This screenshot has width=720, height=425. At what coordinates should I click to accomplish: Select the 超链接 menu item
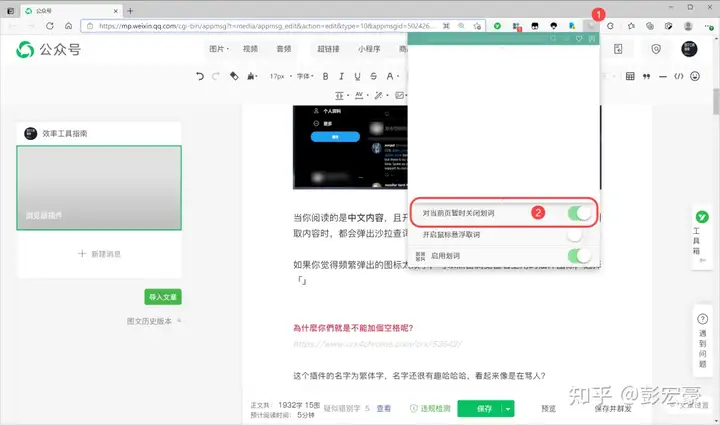[x=328, y=49]
